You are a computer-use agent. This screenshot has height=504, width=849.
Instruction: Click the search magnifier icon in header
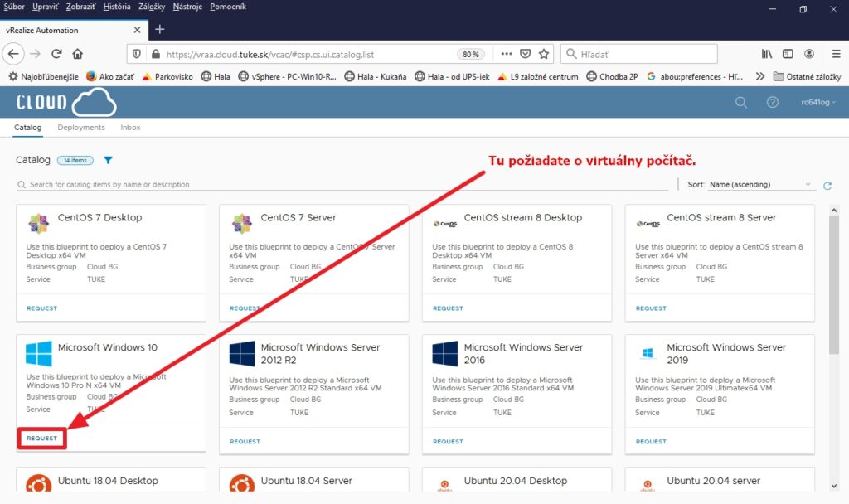pyautogui.click(x=741, y=102)
